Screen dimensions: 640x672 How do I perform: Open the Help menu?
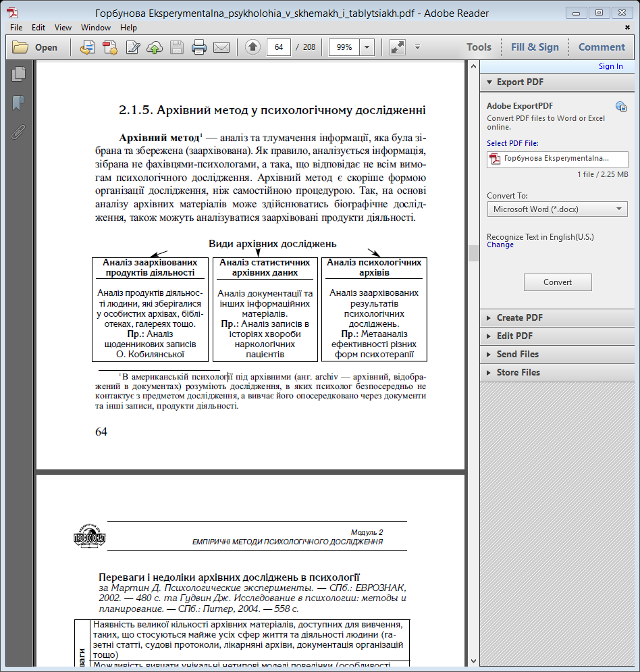pos(128,28)
